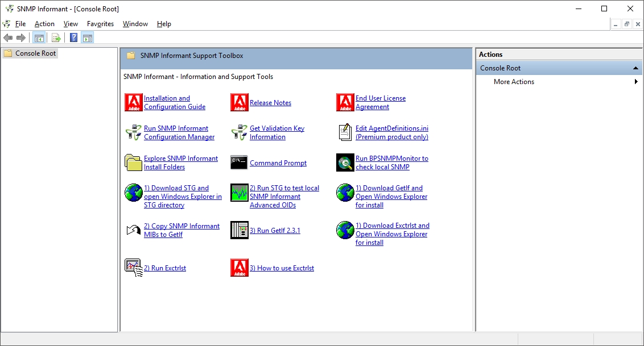Click the green graph icon beside Run STG
This screenshot has height=346, width=644.
[x=240, y=192]
